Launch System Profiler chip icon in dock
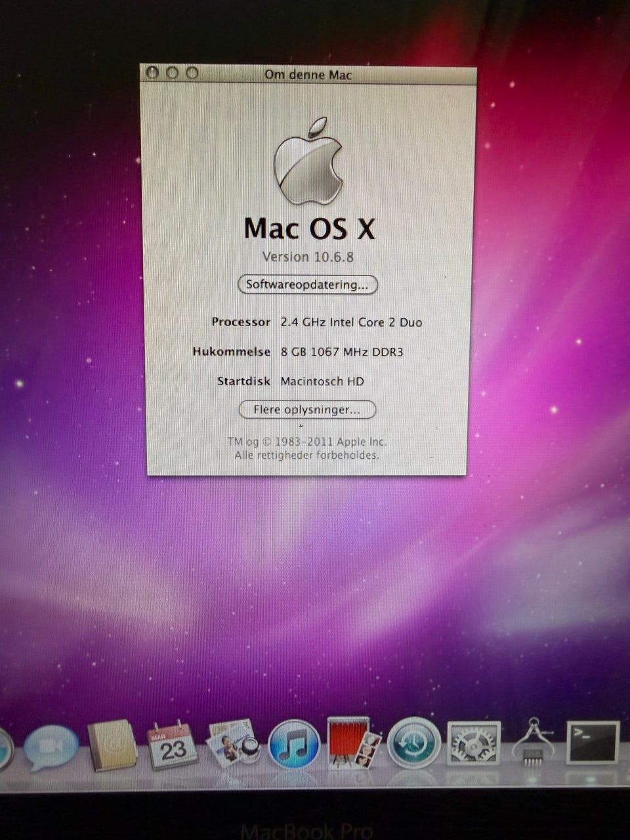 pyautogui.click(x=533, y=743)
